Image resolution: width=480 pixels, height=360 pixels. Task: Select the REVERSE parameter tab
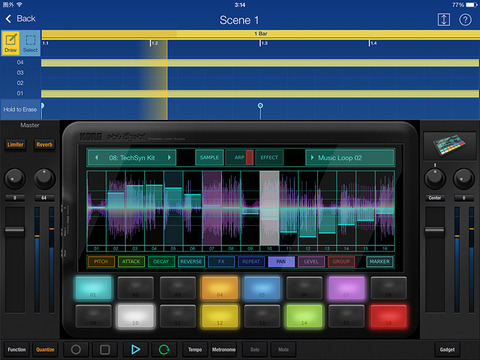(191, 262)
